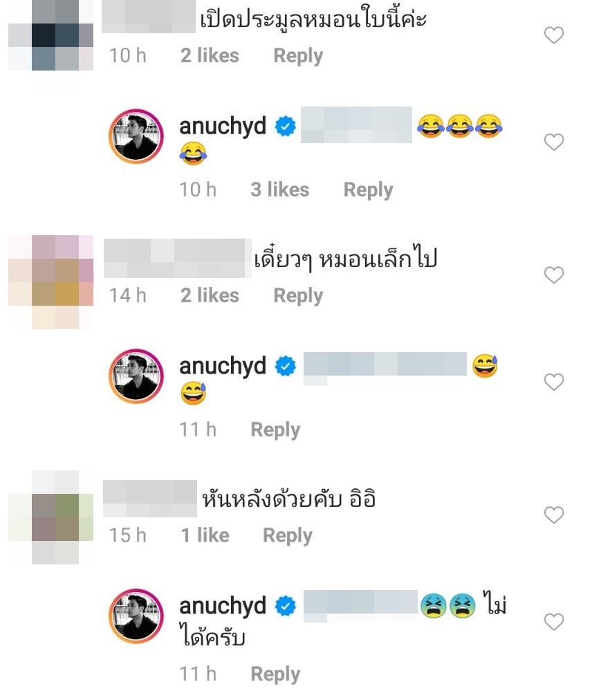Reply to anuchyd's comment with 3 likes

point(368,190)
